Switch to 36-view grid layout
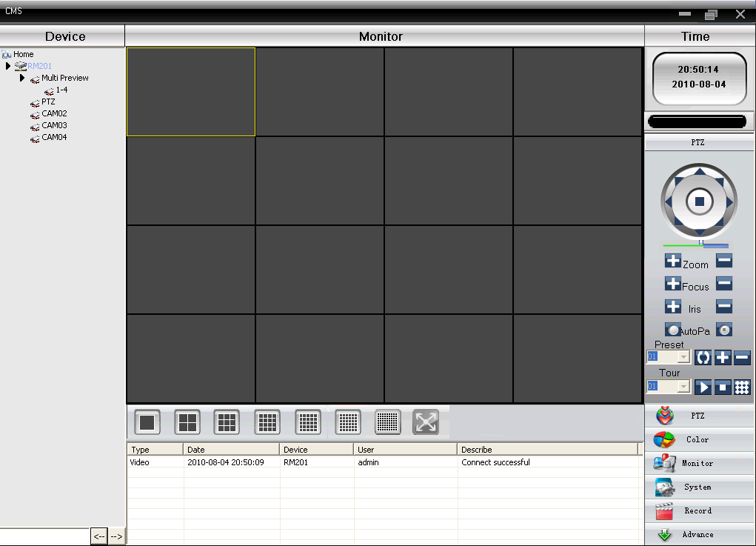 (347, 422)
